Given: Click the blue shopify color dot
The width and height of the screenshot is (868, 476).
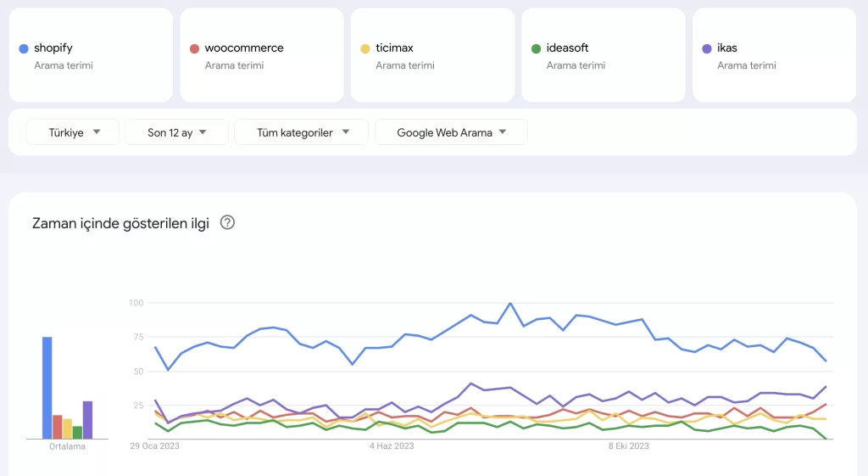Looking at the screenshot, I should tap(24, 48).
